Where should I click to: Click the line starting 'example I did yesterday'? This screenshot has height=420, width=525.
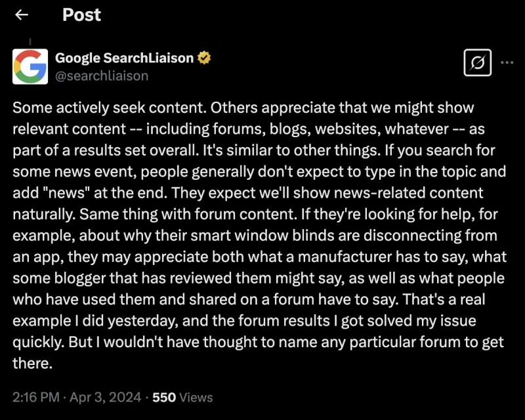point(244,321)
